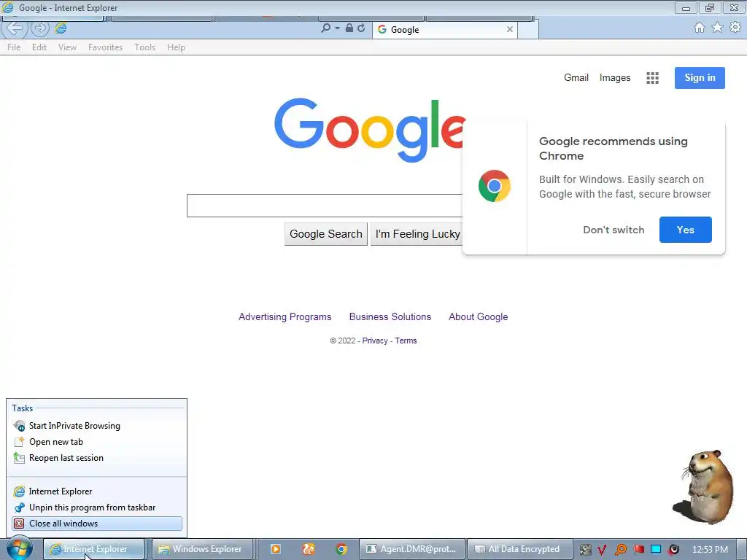Focus the Google search input box
Viewport: 747px width, 560px height.
coord(325,206)
